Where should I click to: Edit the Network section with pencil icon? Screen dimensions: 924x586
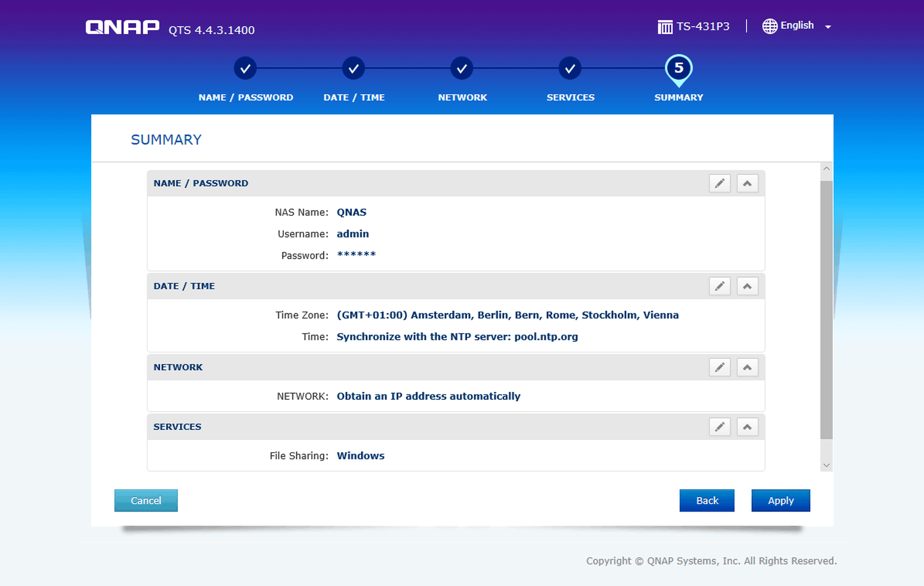(719, 367)
